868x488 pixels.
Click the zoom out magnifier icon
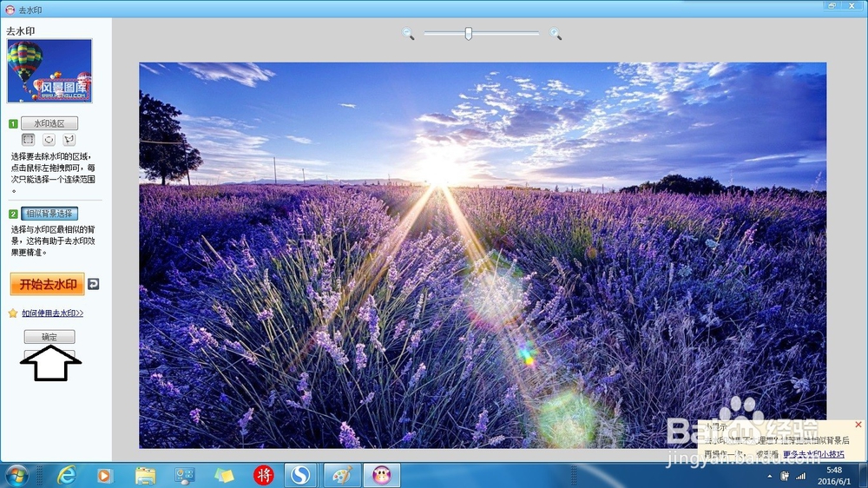(408, 34)
